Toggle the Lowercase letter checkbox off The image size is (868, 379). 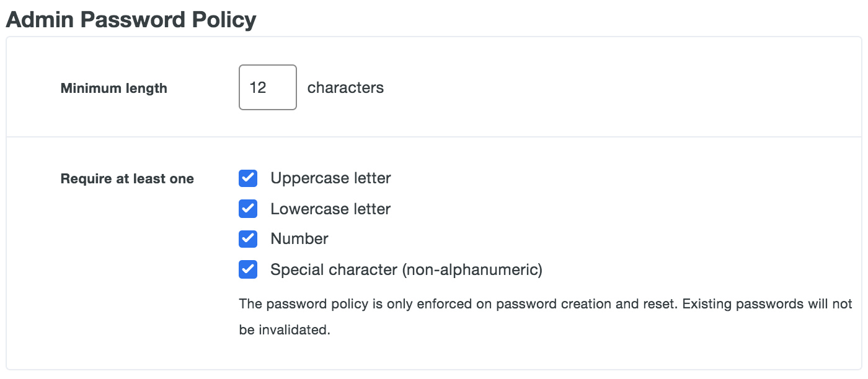coord(247,209)
